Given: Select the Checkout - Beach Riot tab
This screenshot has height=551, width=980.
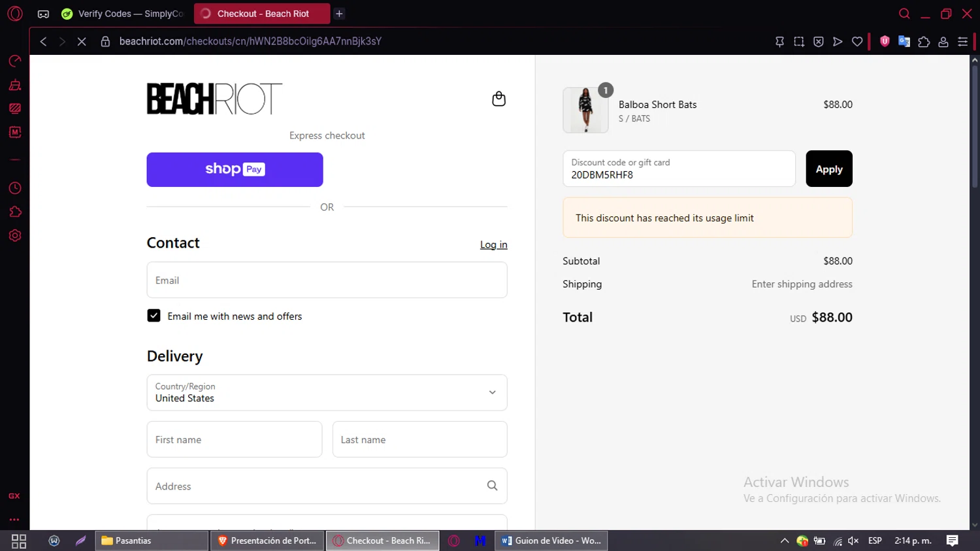Looking at the screenshot, I should click(262, 14).
